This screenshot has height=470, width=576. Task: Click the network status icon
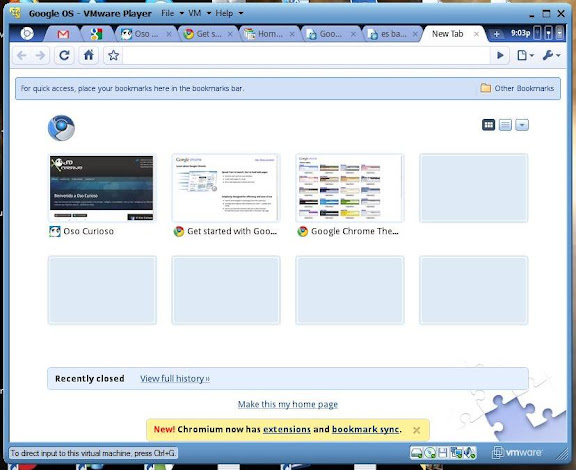(548, 33)
